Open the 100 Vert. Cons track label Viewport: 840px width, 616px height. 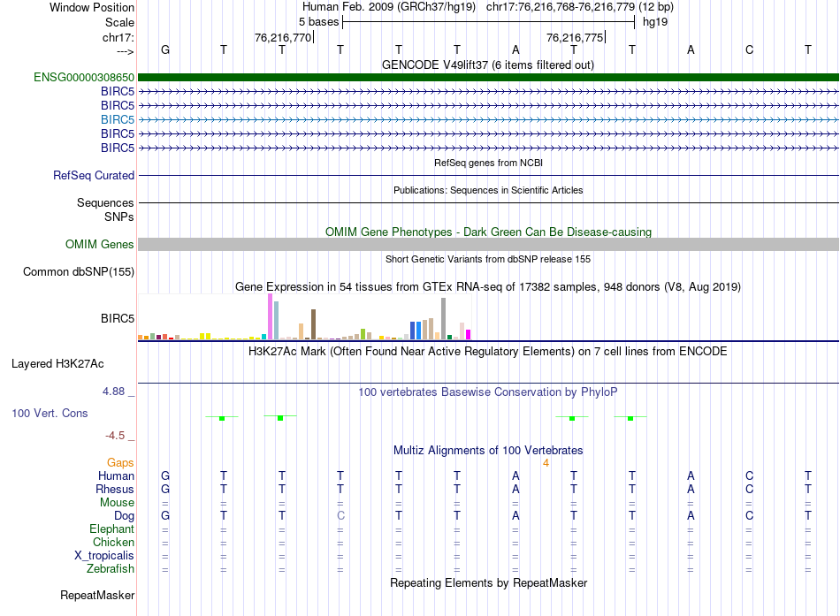tap(50, 413)
